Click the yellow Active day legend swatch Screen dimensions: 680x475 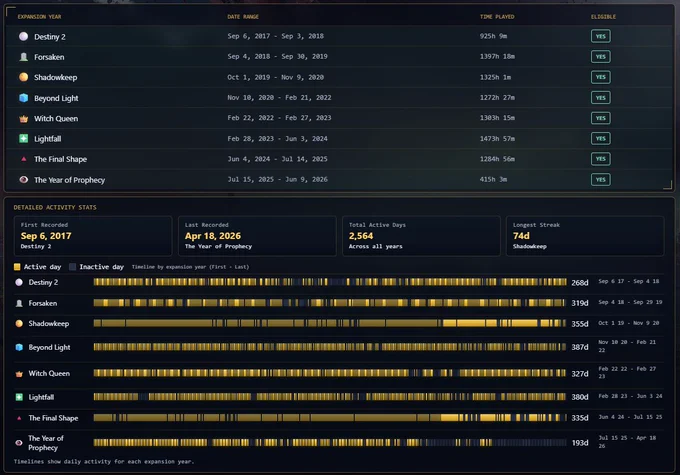[17, 267]
